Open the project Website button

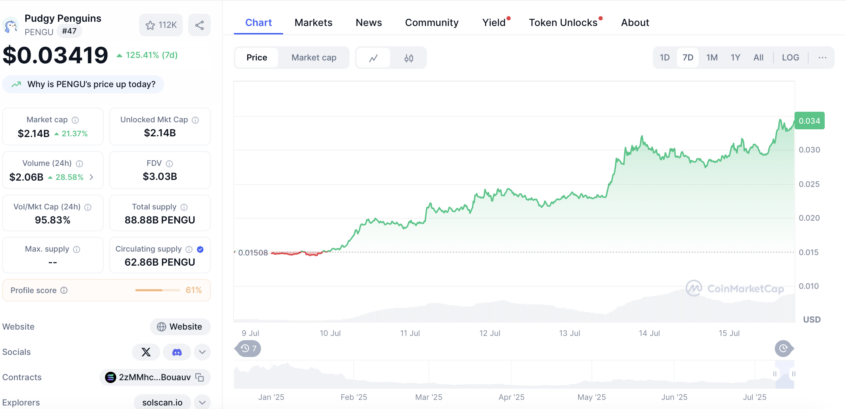(180, 327)
